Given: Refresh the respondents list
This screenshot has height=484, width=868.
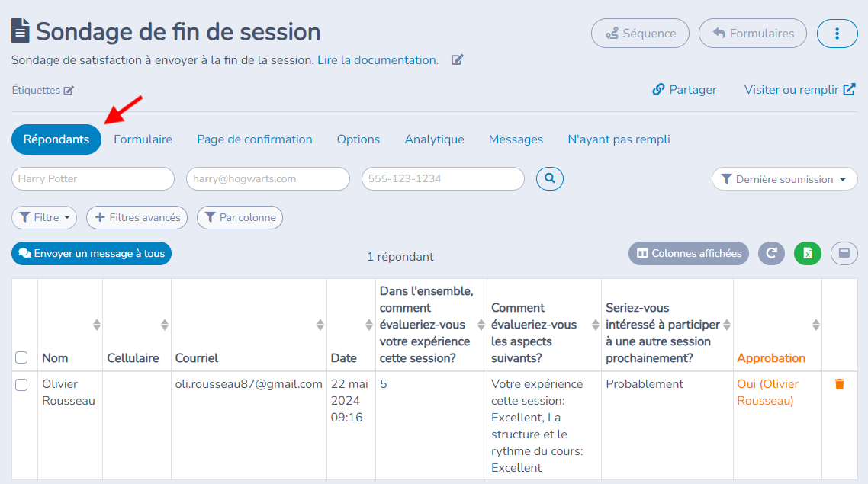Looking at the screenshot, I should tap(771, 253).
